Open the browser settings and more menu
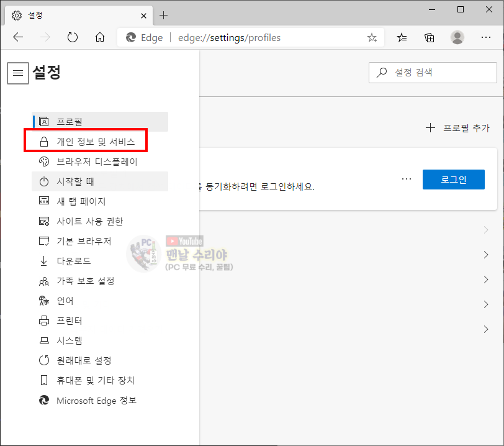Image resolution: width=504 pixels, height=446 pixels. click(485, 38)
